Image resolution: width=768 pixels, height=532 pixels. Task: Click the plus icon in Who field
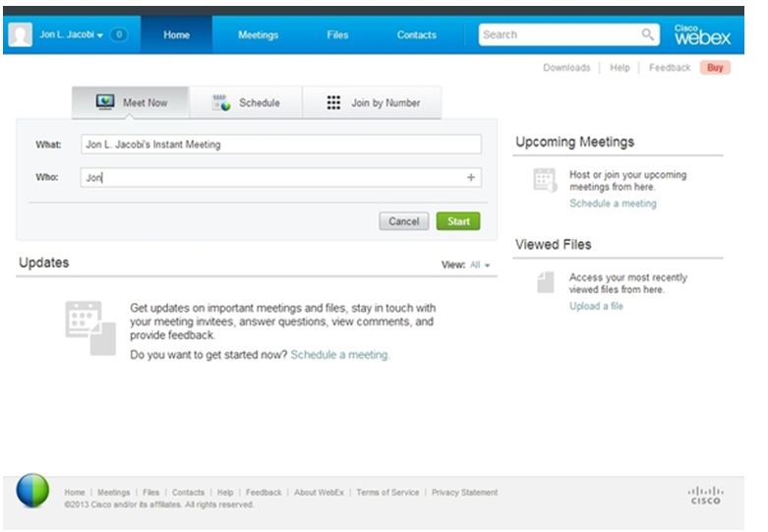471,177
